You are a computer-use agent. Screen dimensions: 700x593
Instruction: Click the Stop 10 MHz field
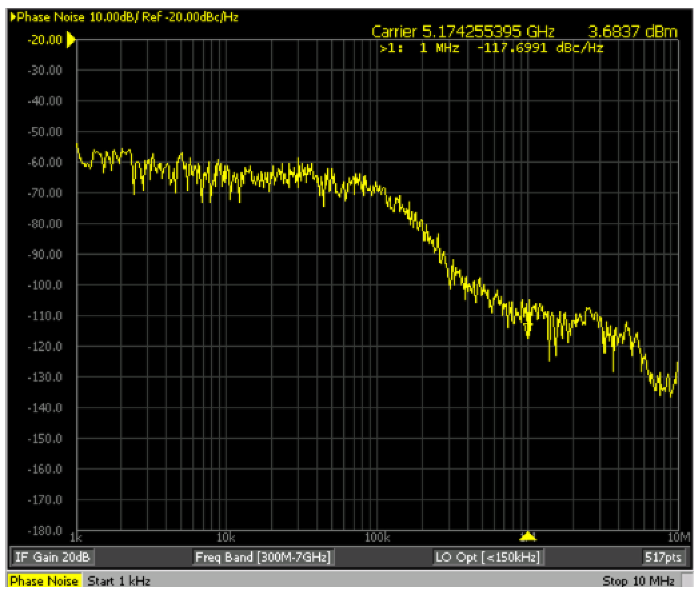tap(638, 581)
